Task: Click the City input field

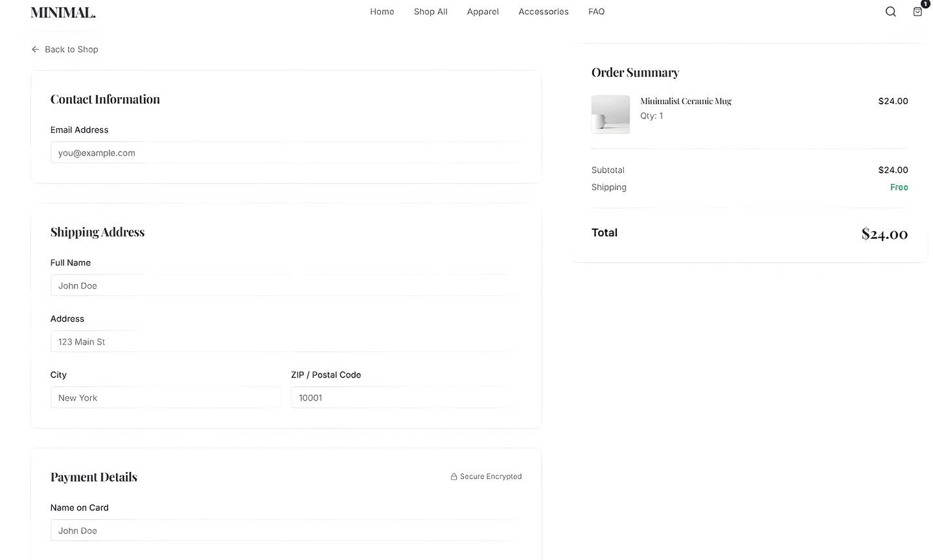Action: point(165,398)
